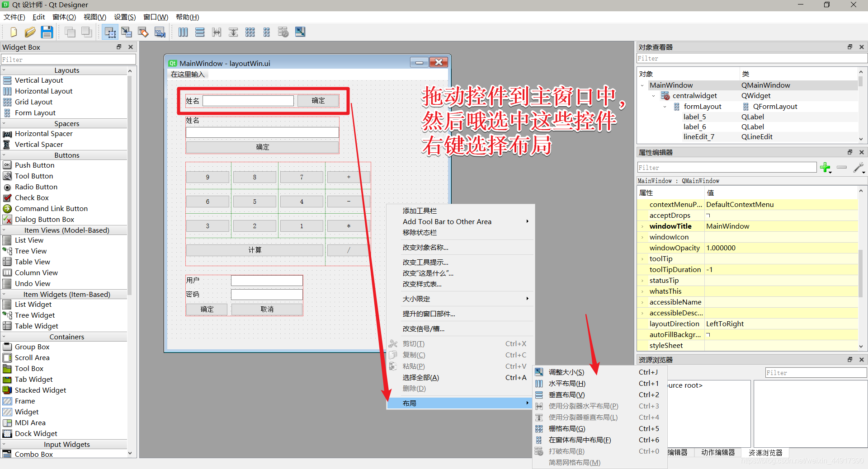Image resolution: width=868 pixels, height=469 pixels.
Task: Collapse formLayout node in object tree
Action: coord(665,107)
